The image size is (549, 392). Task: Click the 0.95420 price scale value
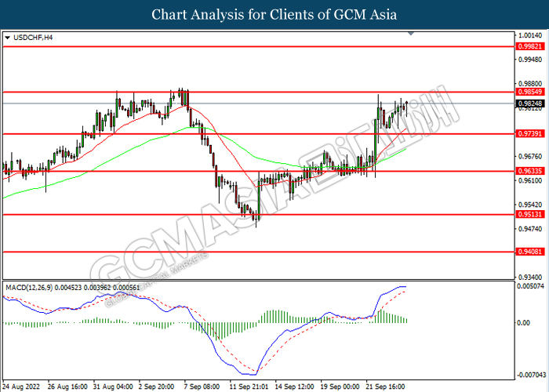click(530, 205)
